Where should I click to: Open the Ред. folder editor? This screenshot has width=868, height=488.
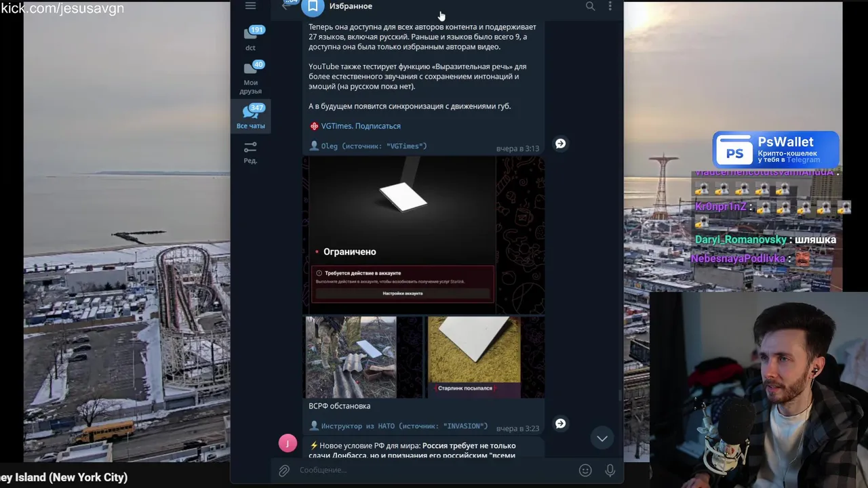250,152
